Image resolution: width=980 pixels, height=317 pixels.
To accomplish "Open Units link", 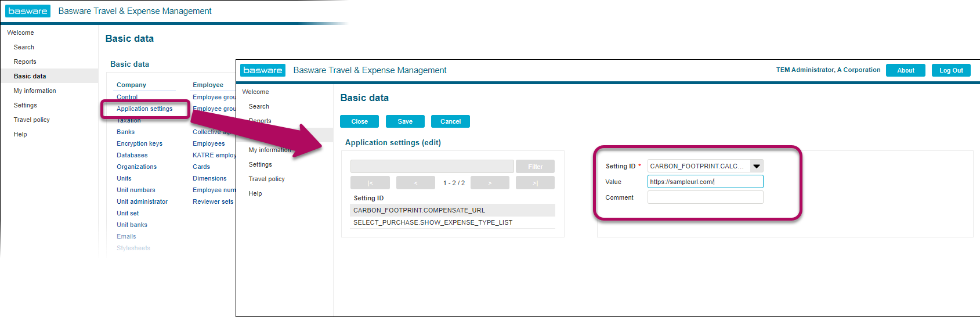I will 124,178.
